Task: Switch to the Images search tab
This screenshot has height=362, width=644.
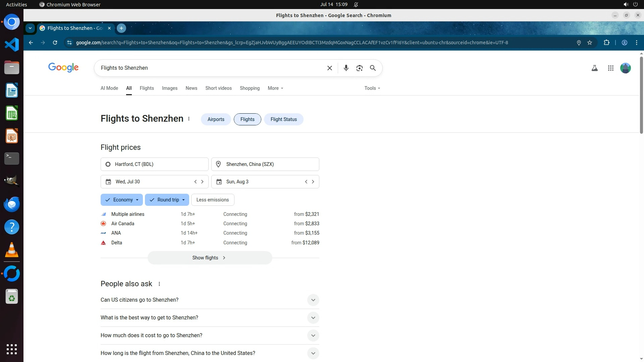Action: [x=169, y=88]
